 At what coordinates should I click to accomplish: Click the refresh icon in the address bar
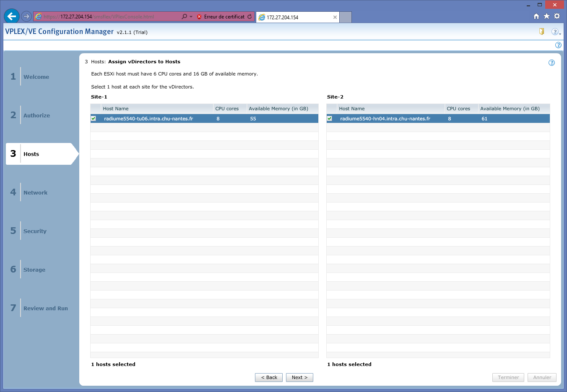250,17
